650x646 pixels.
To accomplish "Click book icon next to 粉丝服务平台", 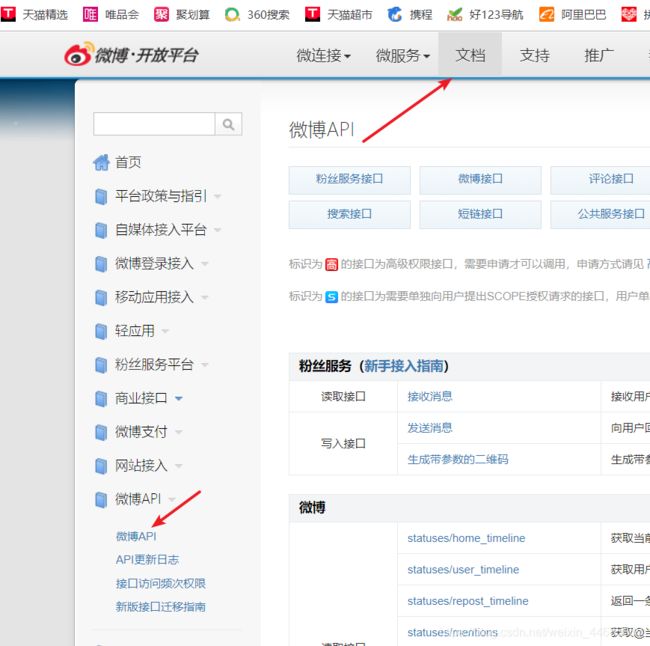I will click(x=101, y=365).
